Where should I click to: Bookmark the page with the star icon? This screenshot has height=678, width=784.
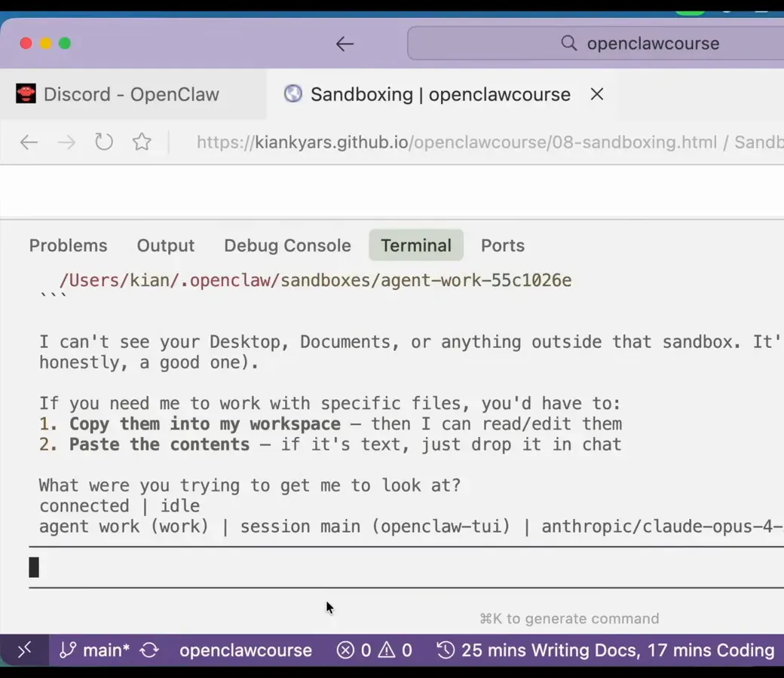tap(142, 142)
